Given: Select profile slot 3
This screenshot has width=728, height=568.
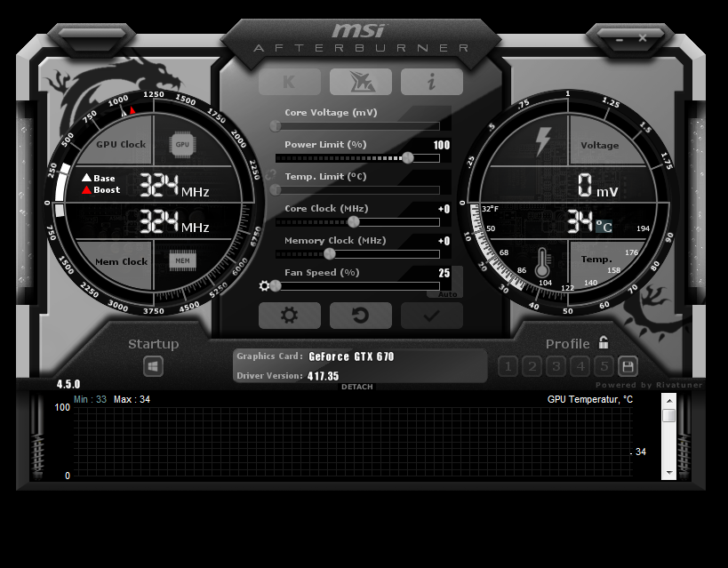Looking at the screenshot, I should coord(556,367).
